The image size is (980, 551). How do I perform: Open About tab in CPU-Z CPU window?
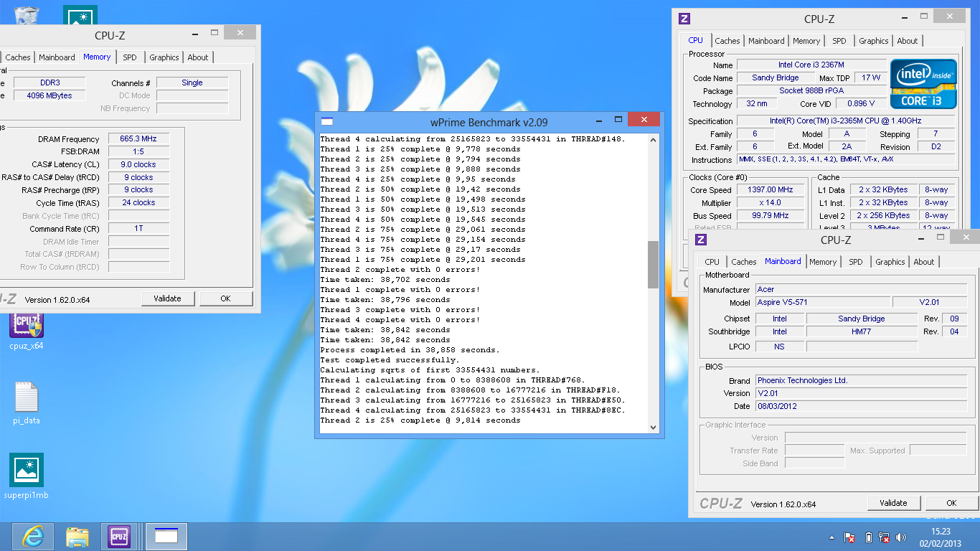pyautogui.click(x=908, y=41)
